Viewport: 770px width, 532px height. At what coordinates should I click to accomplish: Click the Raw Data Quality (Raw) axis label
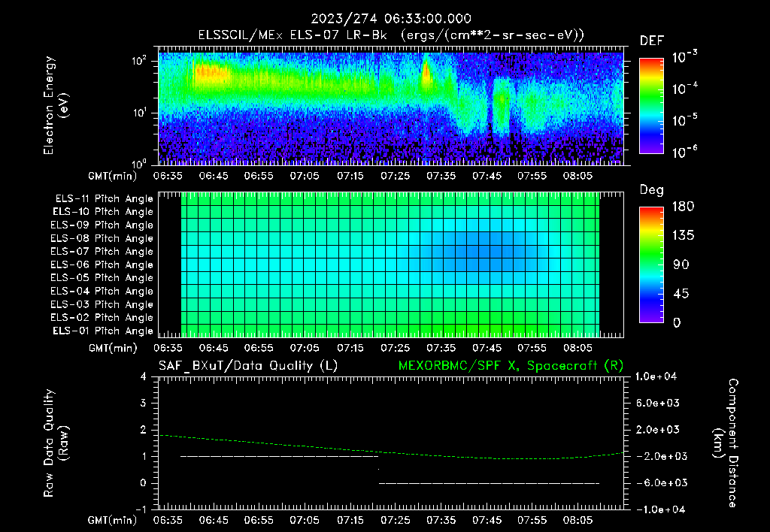click(56, 443)
